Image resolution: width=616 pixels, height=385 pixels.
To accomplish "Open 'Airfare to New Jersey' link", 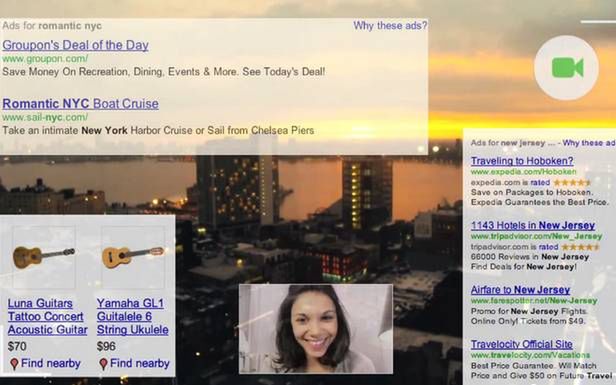I will point(520,290).
